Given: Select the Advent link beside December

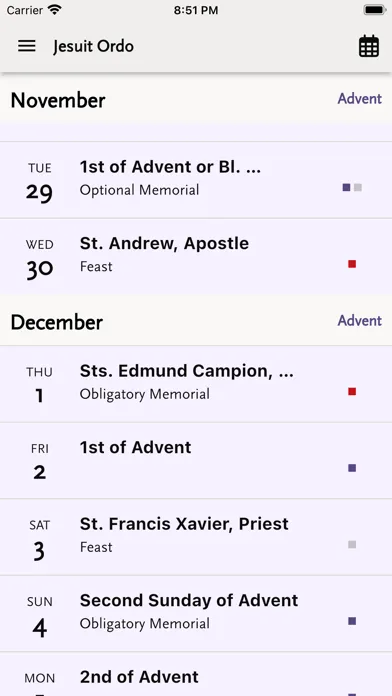Looking at the screenshot, I should 360,320.
